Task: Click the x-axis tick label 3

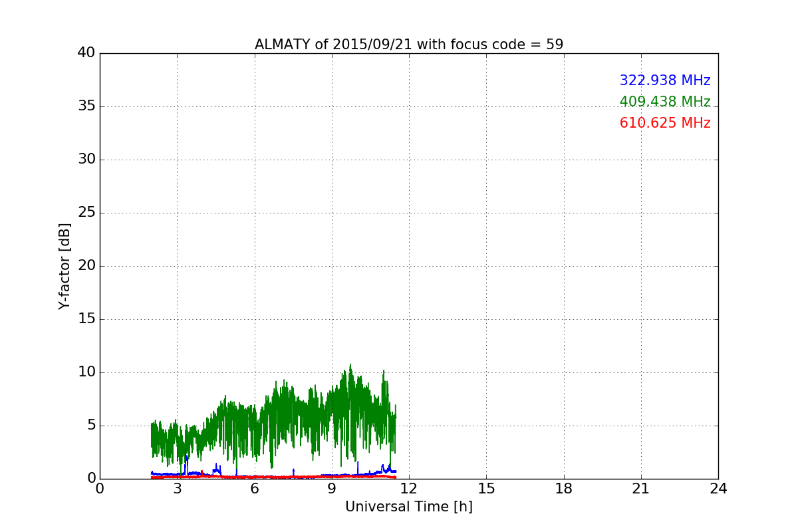Action: (x=178, y=489)
